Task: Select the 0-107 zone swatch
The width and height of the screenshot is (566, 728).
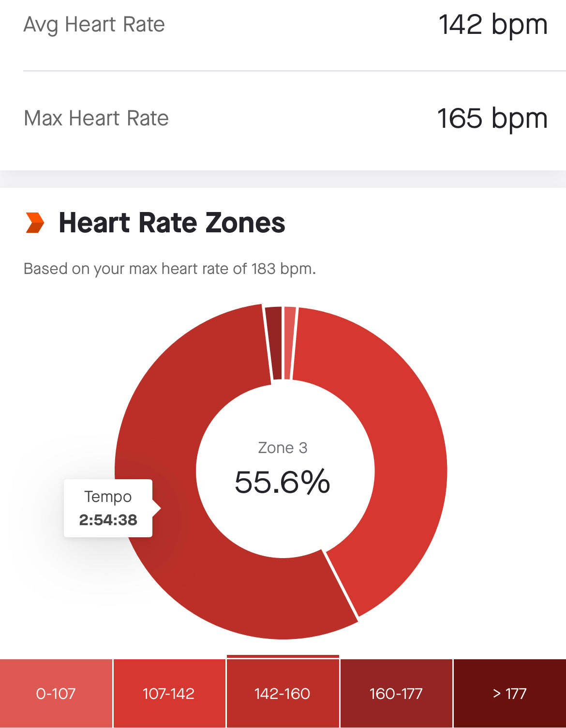Action: point(56,694)
